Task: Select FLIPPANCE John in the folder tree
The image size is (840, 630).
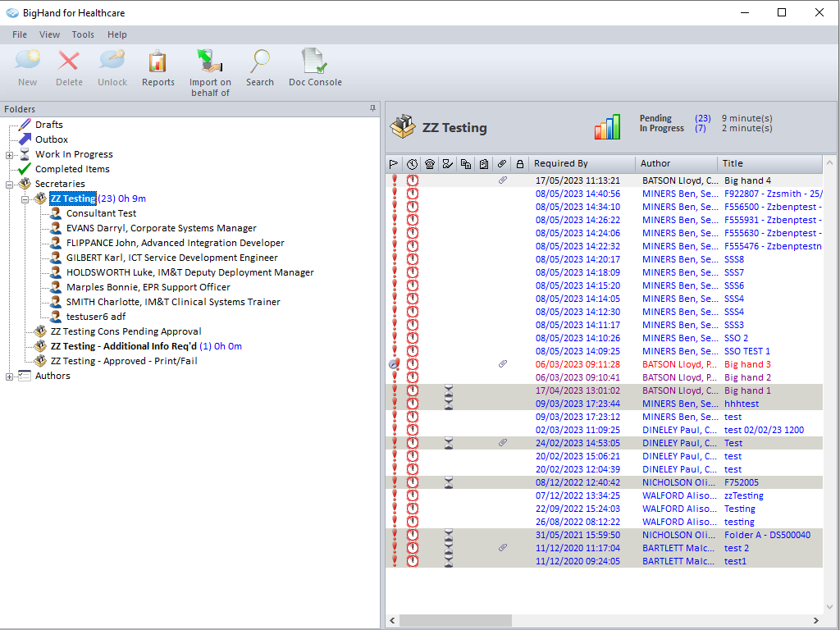Action: (176, 243)
